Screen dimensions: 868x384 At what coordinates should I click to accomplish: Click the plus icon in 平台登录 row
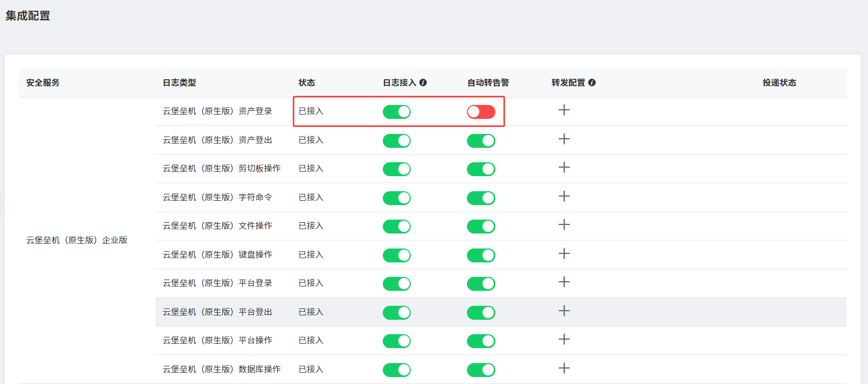pos(564,282)
